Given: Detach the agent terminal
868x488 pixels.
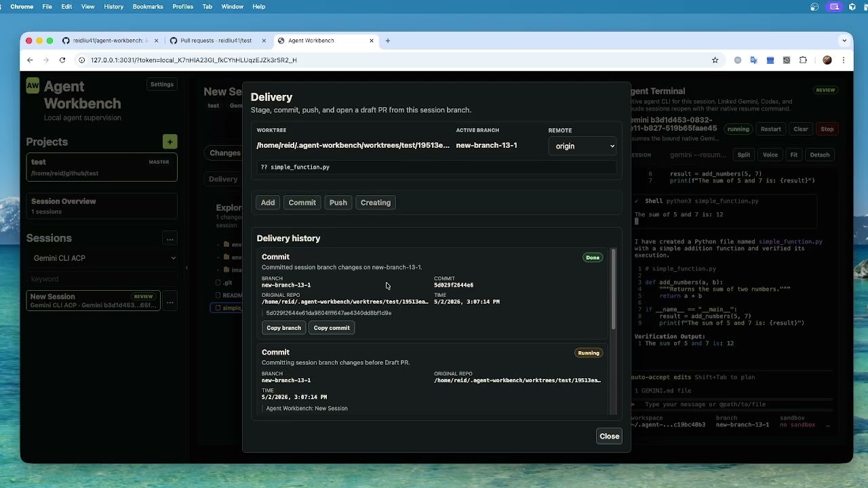Looking at the screenshot, I should [x=819, y=155].
